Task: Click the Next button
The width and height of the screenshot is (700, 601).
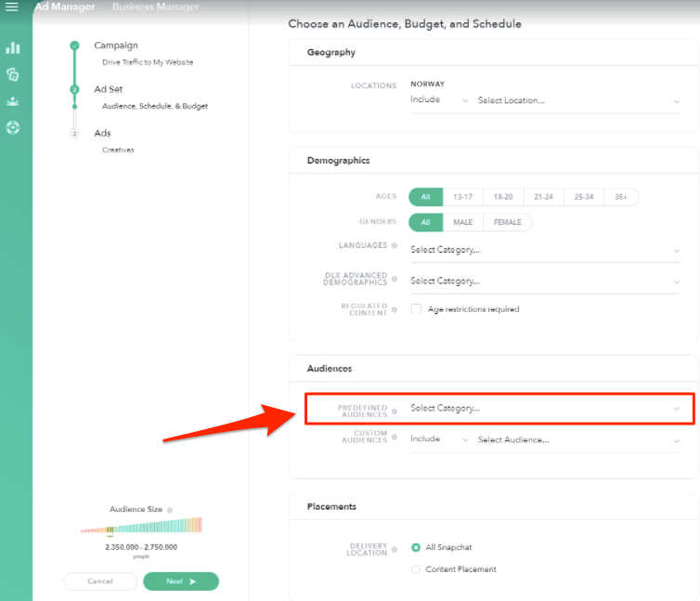Action: (181, 581)
